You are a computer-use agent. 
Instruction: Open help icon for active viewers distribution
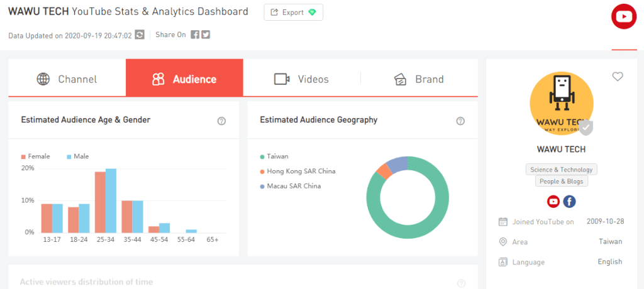(461, 283)
